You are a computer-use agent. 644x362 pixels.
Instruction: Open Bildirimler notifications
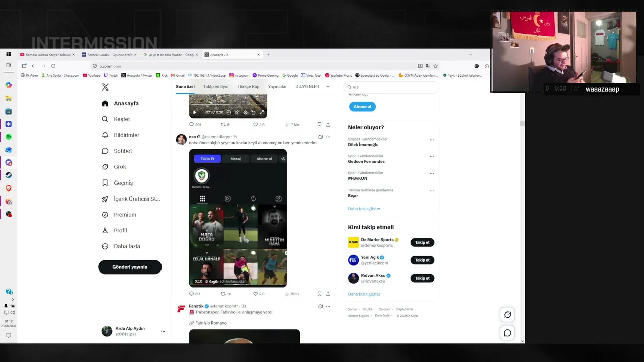tap(121, 135)
